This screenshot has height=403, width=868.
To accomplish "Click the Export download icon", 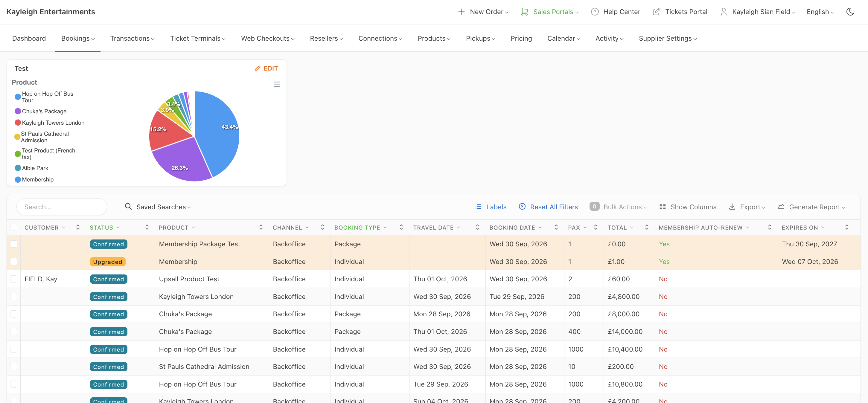I will coord(732,206).
